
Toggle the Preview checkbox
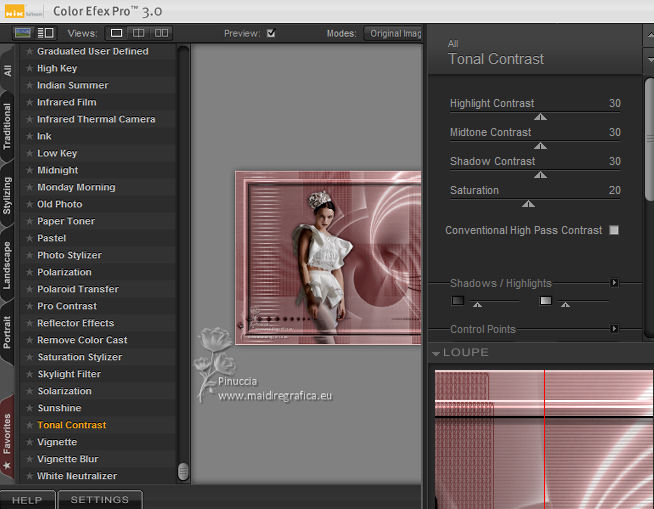(x=270, y=33)
